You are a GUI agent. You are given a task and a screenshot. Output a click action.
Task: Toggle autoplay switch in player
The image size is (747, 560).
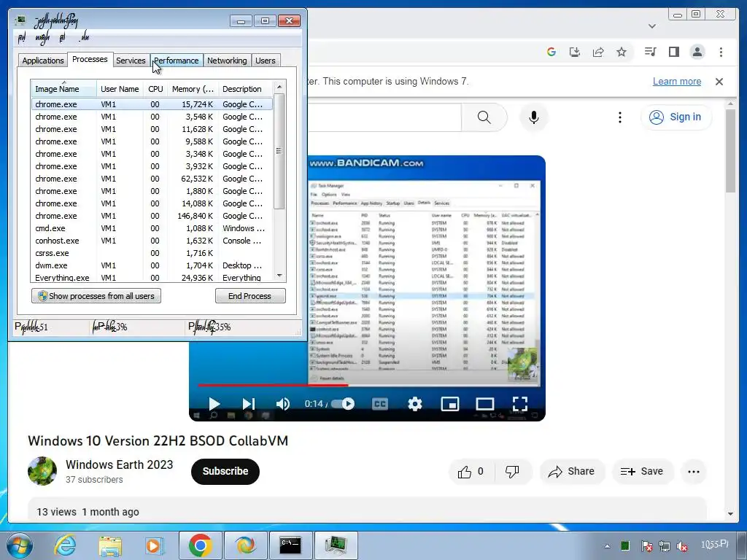343,404
